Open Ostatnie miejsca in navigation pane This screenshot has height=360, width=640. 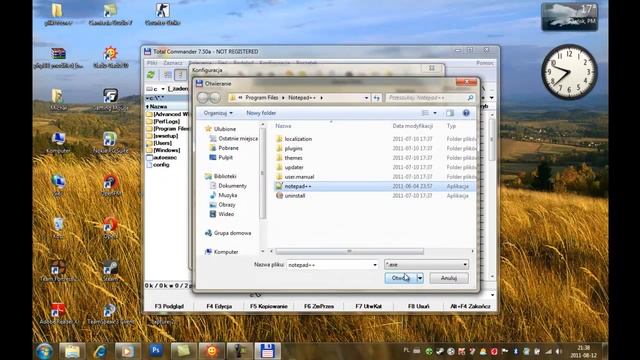tap(238, 138)
